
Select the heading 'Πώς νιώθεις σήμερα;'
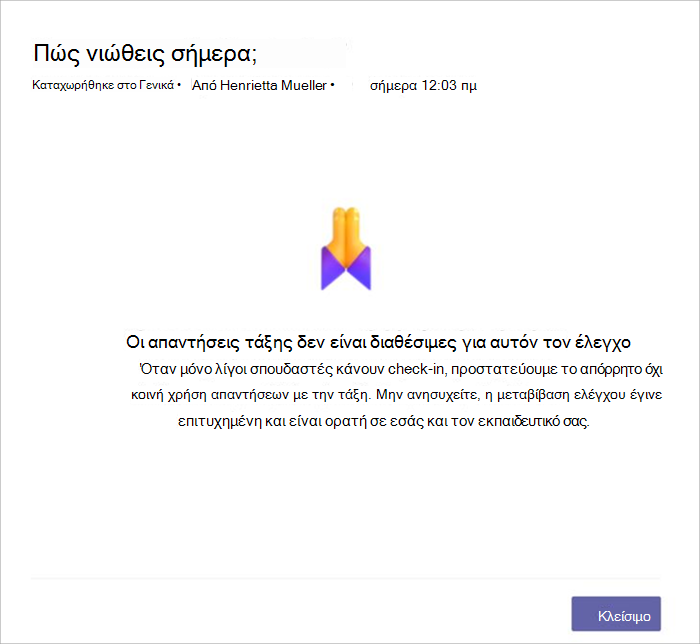(145, 54)
